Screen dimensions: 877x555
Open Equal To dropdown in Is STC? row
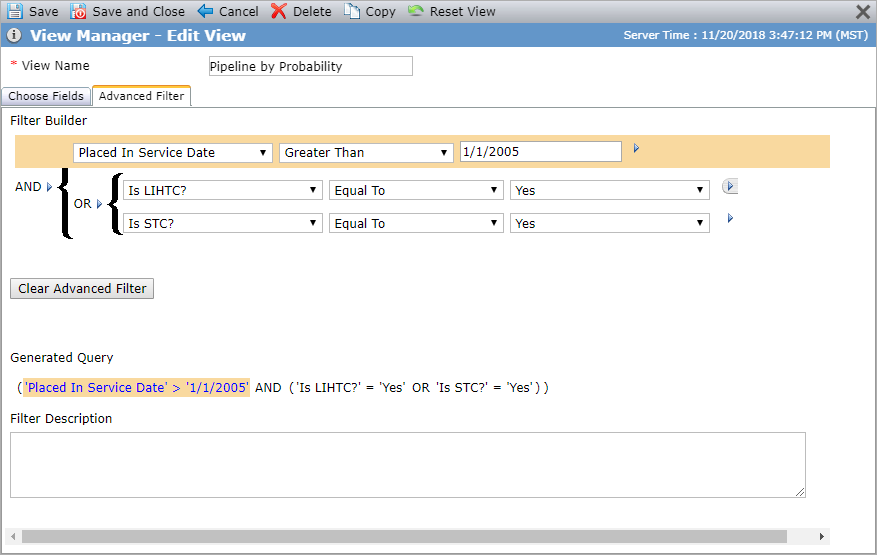click(x=416, y=223)
